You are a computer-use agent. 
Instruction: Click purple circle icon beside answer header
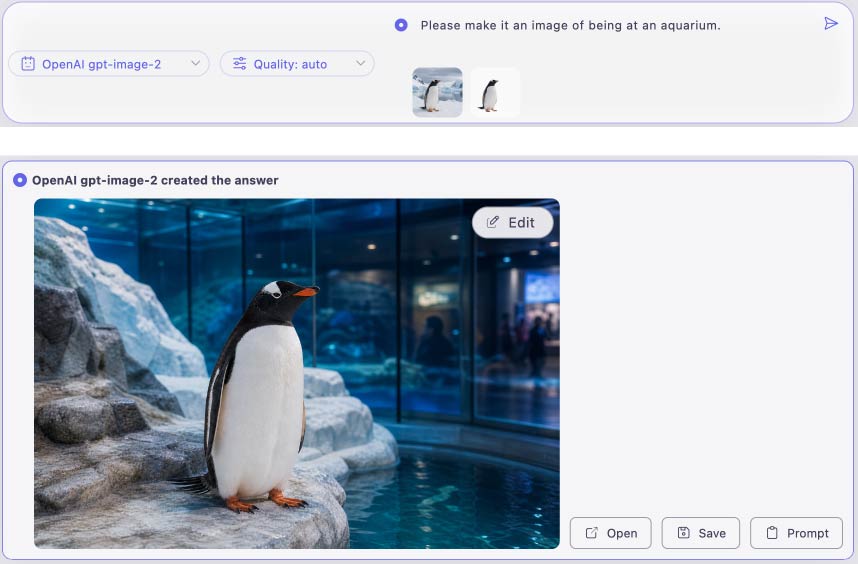20,180
